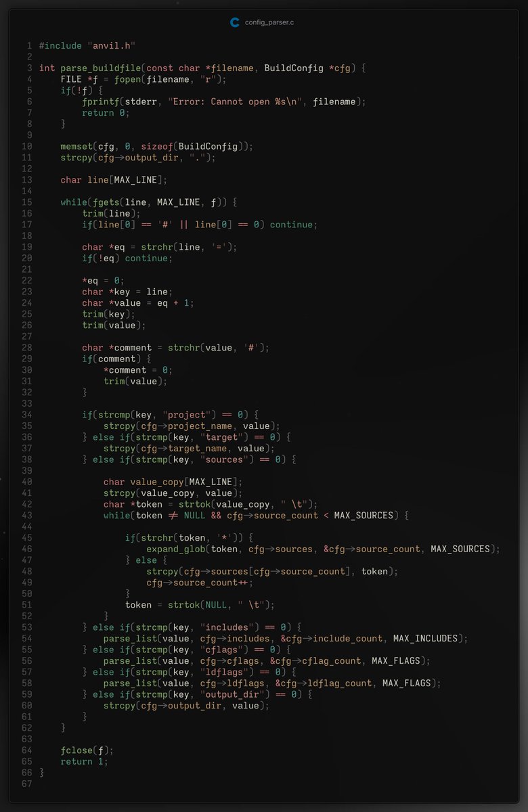Click line number 15 in the gutter
Image resolution: width=528 pixels, height=812 pixels.
[x=26, y=202]
